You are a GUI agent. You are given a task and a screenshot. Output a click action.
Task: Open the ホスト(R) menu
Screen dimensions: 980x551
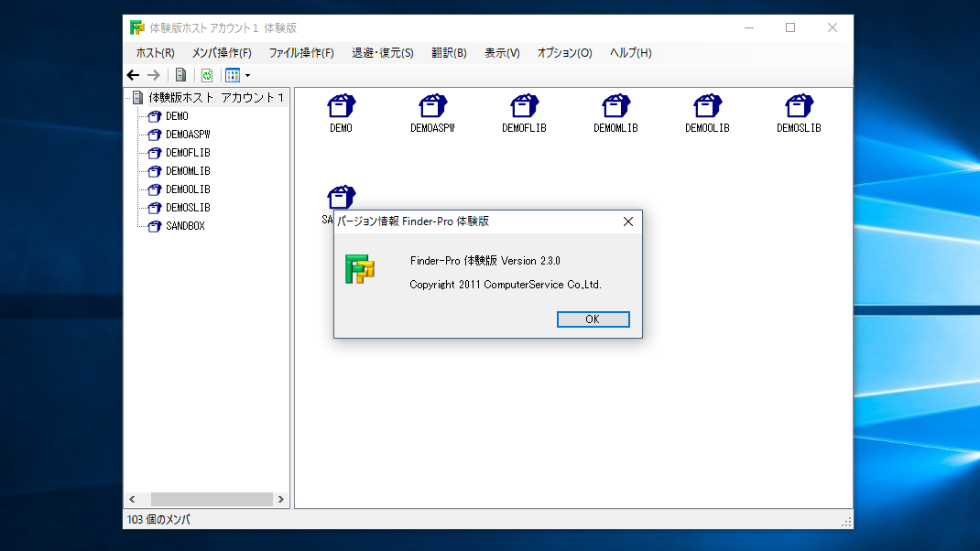[155, 53]
